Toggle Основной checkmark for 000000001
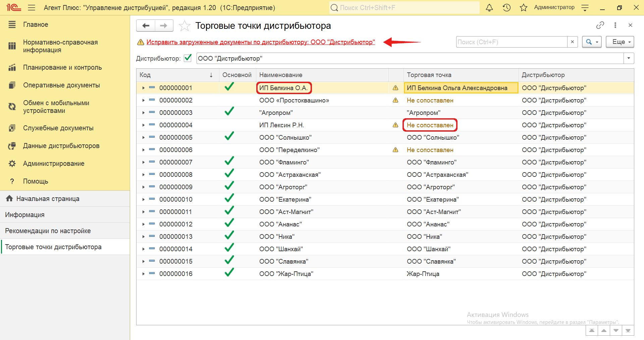 pyautogui.click(x=229, y=87)
